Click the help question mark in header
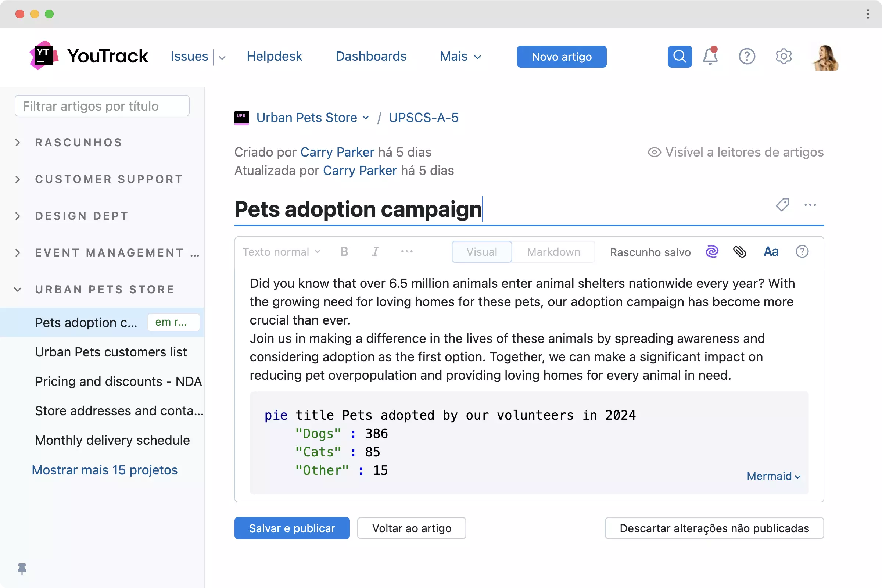This screenshot has height=588, width=882. click(747, 57)
